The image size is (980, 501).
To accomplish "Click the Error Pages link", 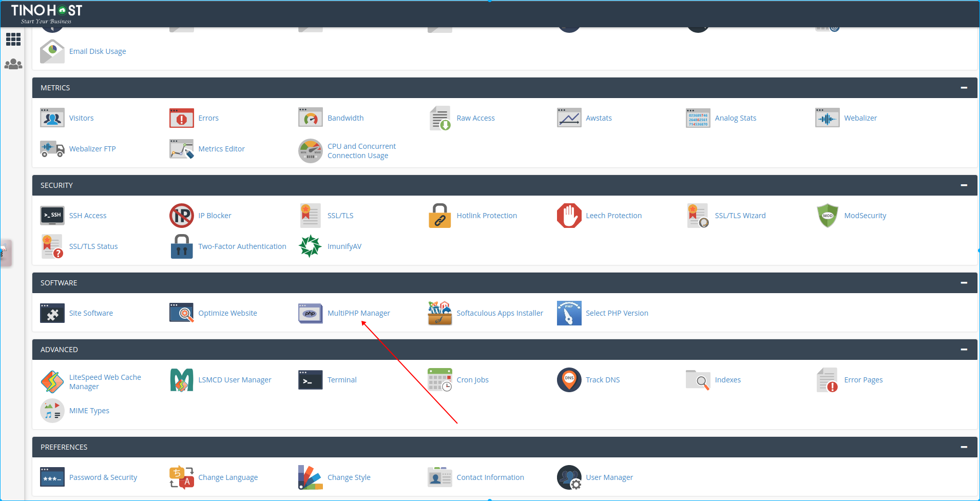I will click(863, 380).
